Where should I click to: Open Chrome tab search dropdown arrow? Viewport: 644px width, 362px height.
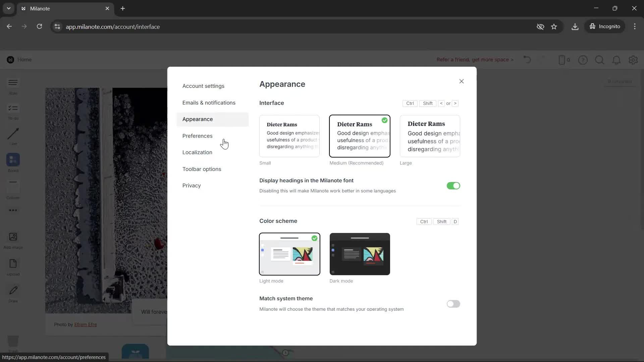pos(9,8)
